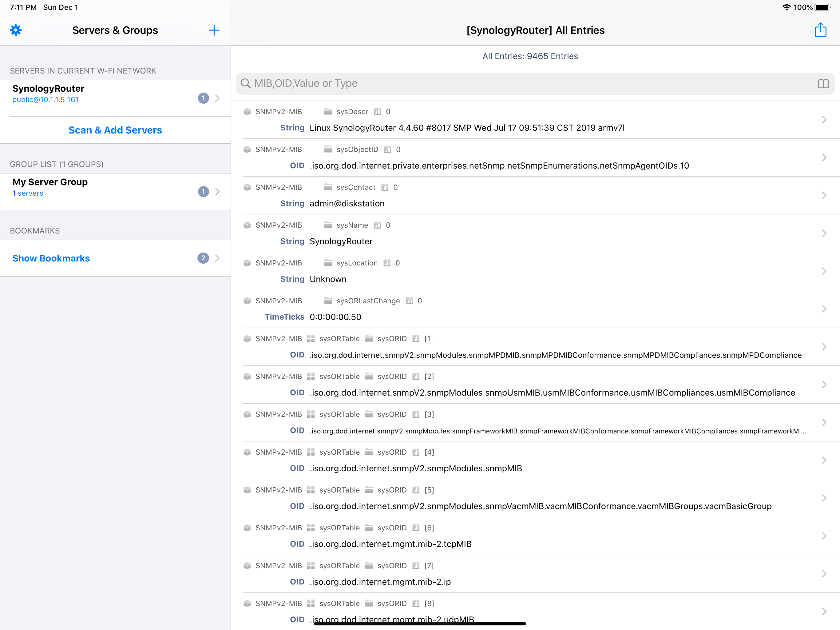The image size is (840, 630).
Task: Tap the MIB cube icon on sysDescr row
Action: (x=247, y=112)
